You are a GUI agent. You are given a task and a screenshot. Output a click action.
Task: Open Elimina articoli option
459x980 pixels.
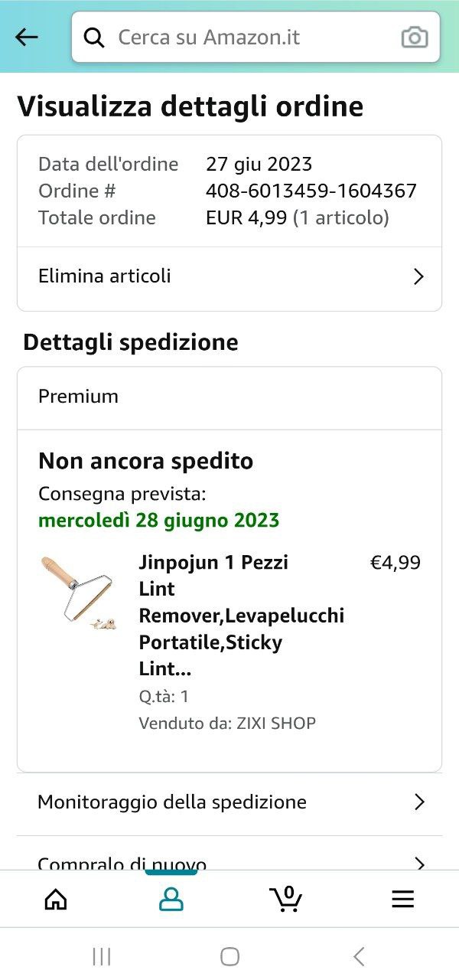coord(105,276)
